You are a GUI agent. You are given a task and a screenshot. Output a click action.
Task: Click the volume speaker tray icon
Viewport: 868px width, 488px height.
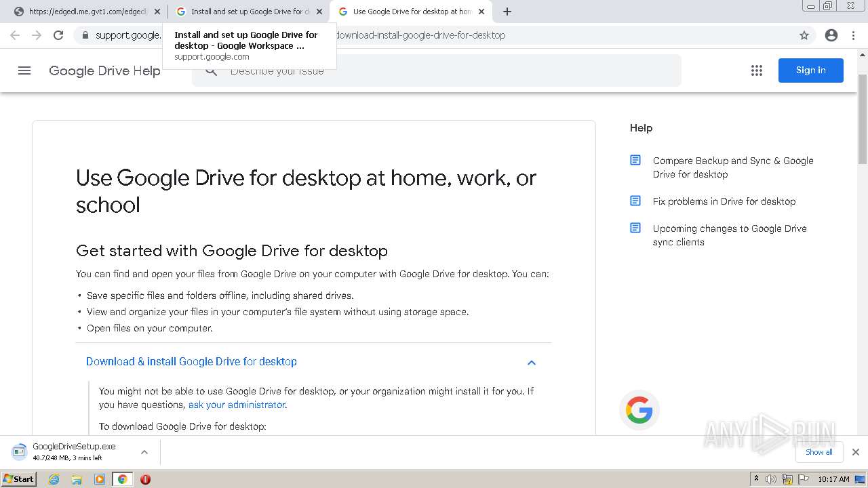771,479
